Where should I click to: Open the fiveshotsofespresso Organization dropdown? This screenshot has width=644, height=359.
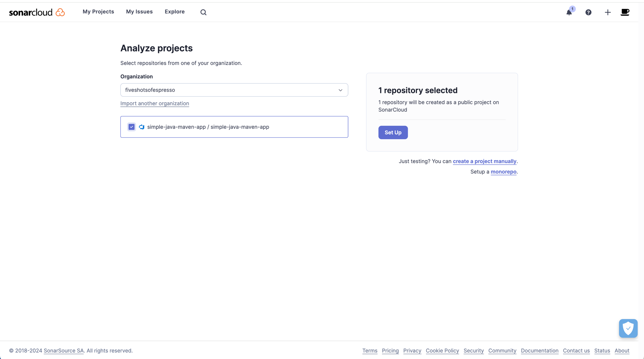coord(234,90)
